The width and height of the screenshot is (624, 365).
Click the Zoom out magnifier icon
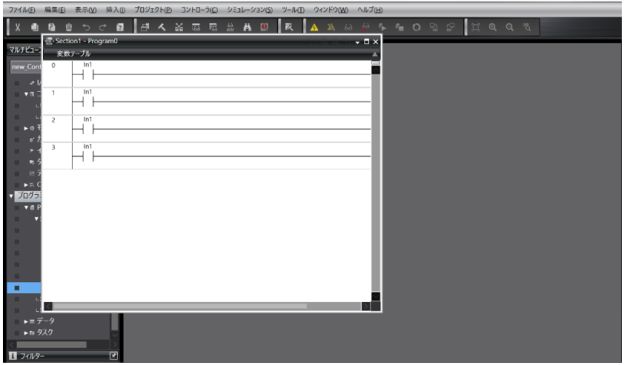(x=509, y=27)
